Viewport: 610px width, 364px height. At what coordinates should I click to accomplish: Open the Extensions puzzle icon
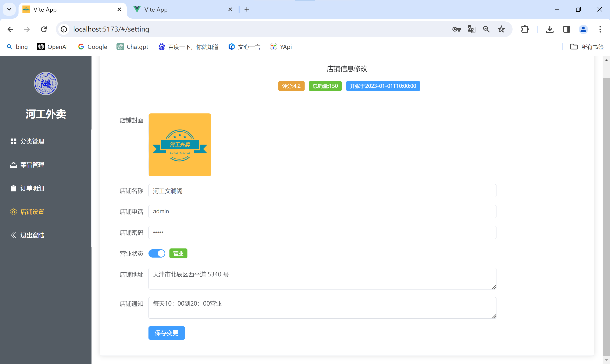[x=525, y=29]
